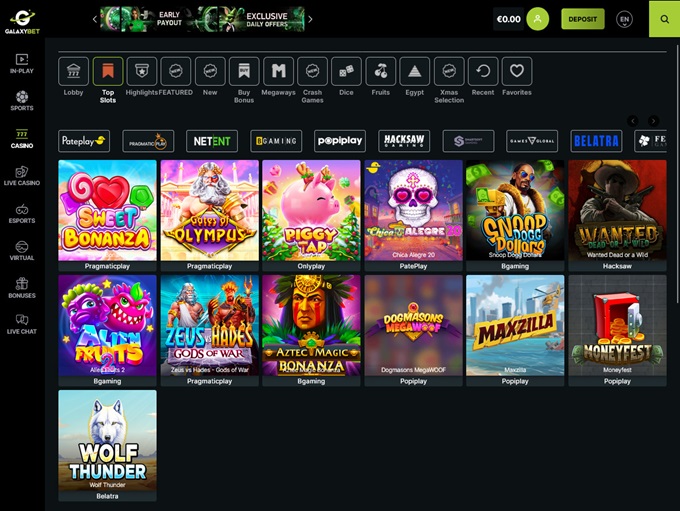Open In-Play section in sidebar
The height and width of the screenshot is (511, 680).
click(21, 62)
